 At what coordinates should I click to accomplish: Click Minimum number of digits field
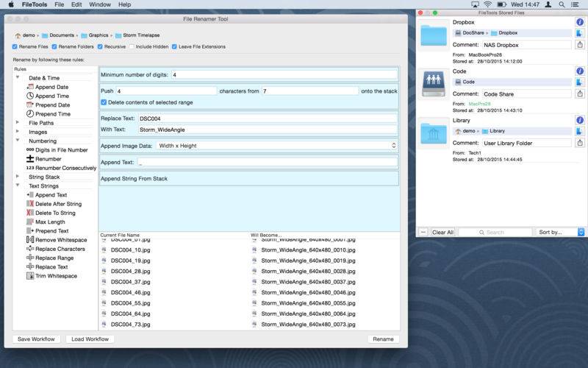(284, 75)
